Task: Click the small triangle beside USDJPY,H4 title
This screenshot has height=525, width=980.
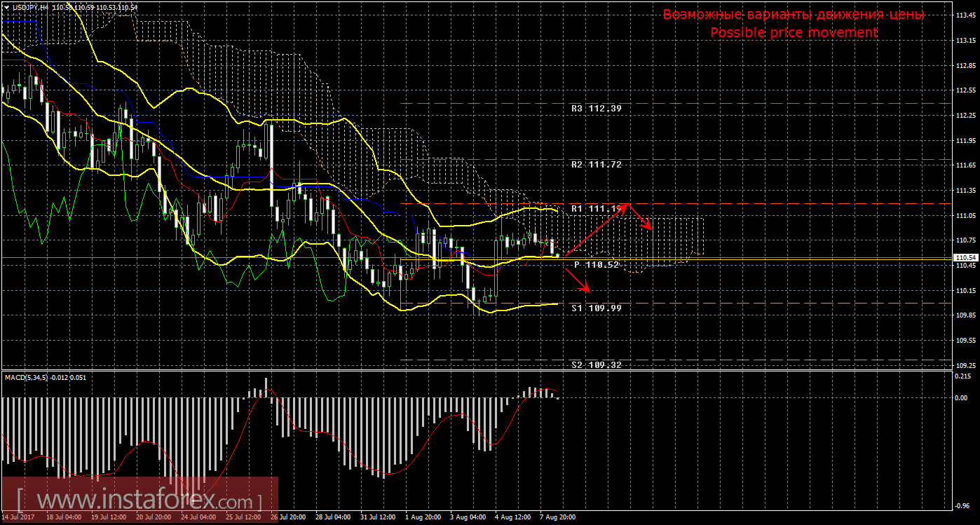Action: click(x=6, y=7)
